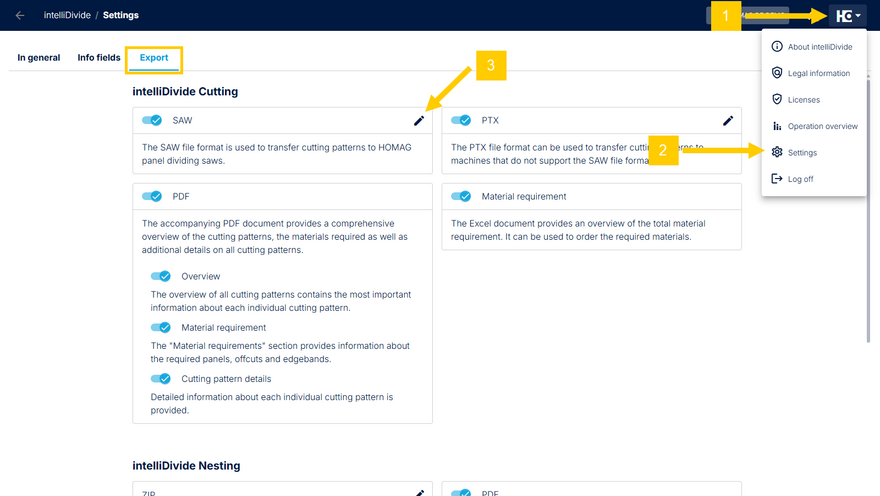
Task: Open the Info fields tab
Action: [x=99, y=58]
